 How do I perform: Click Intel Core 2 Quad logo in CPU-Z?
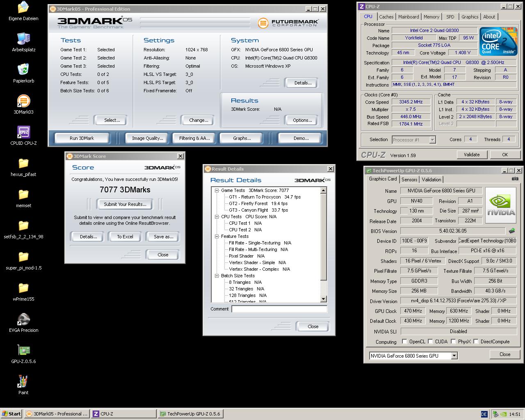tap(498, 41)
